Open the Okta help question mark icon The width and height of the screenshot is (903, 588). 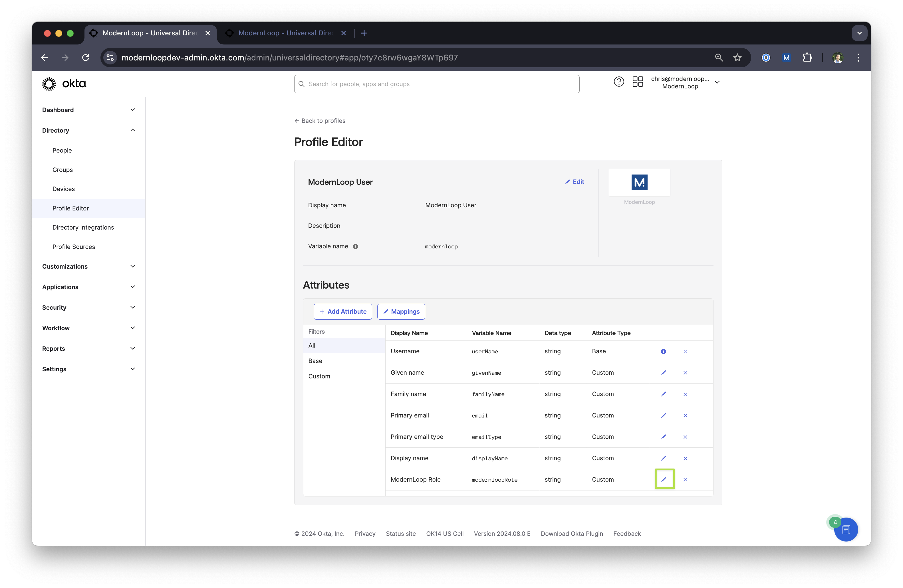pos(618,82)
